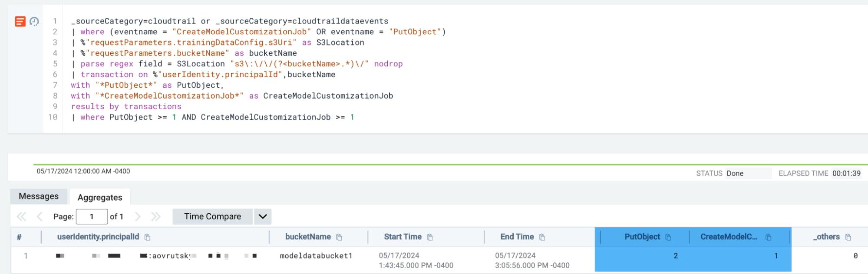Viewport: 868px width, 274px height.
Task: Click the _others column header
Action: tap(826, 237)
